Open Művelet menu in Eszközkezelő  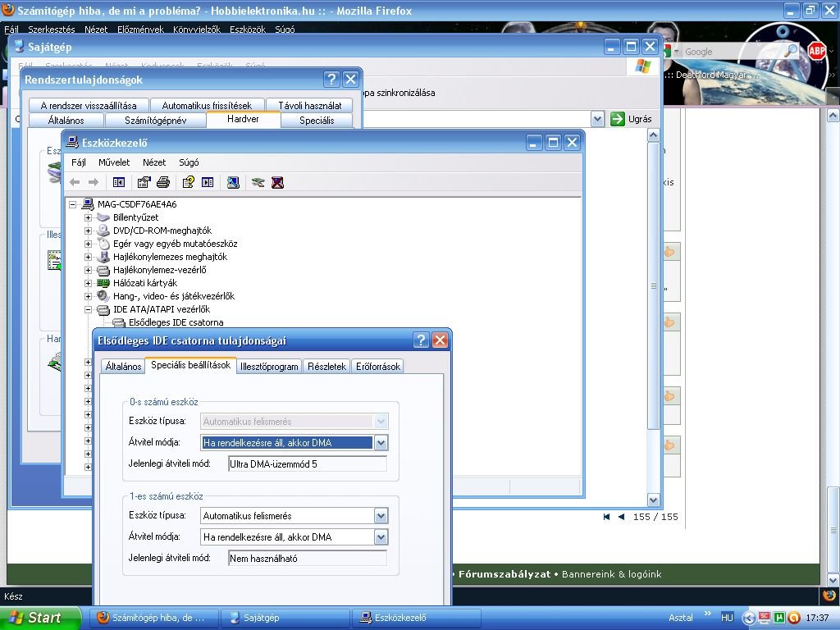pos(114,162)
